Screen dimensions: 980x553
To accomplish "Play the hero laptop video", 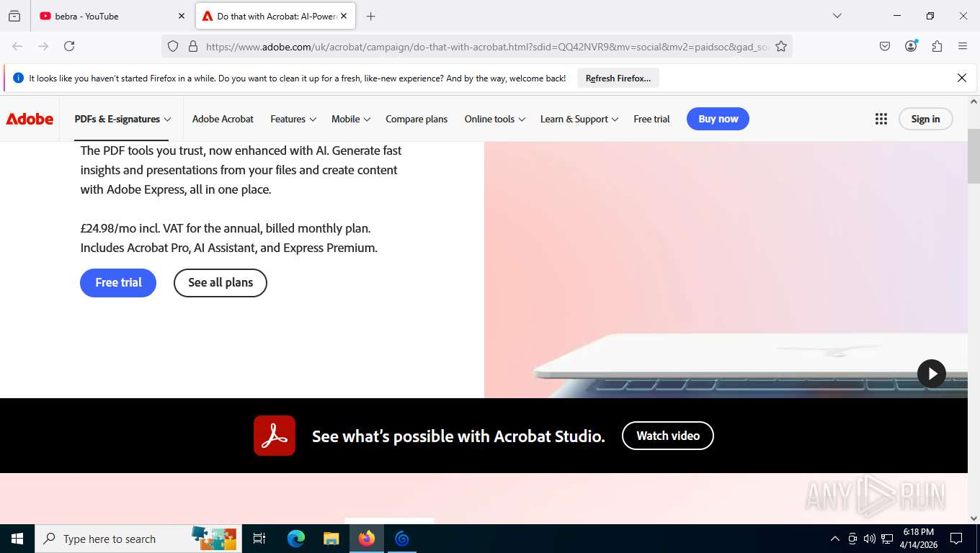I will pyautogui.click(x=931, y=374).
